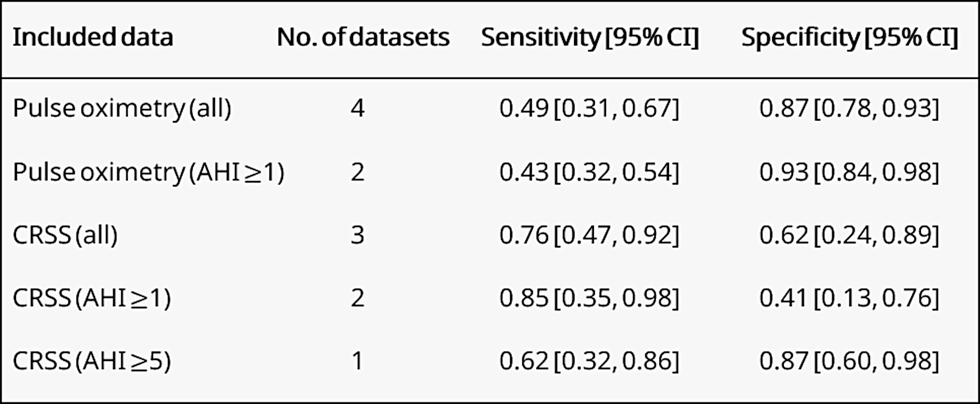Select the "Specificity [95% CI]" header

[849, 37]
